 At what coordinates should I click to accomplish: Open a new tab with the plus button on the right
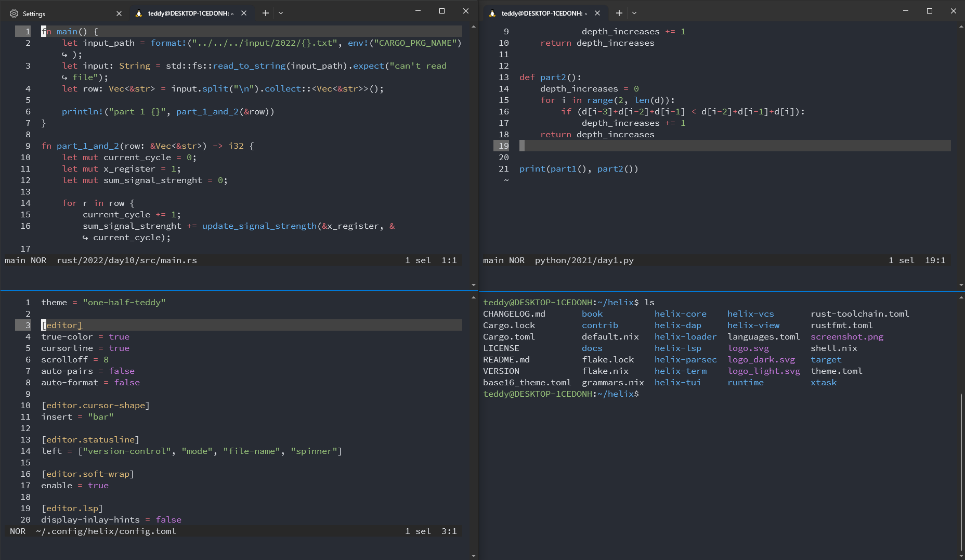(619, 13)
